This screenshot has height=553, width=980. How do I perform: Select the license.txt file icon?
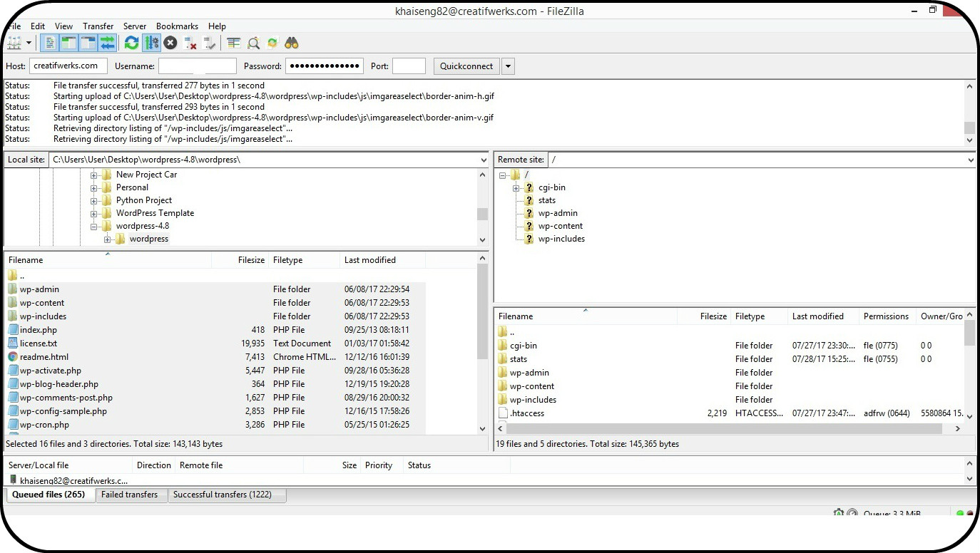(13, 343)
